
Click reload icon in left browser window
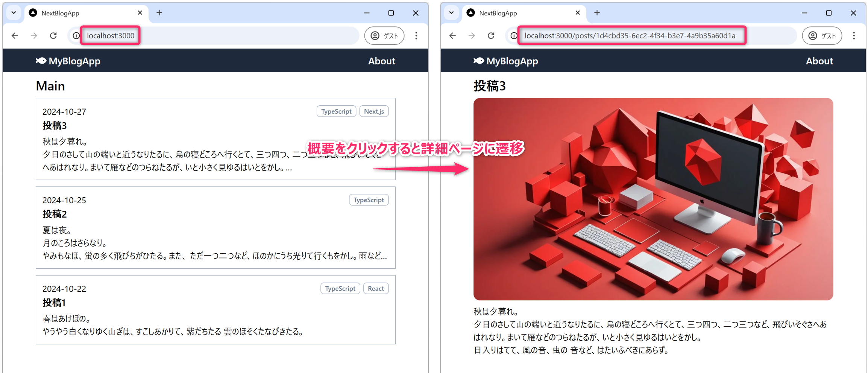[x=53, y=36]
